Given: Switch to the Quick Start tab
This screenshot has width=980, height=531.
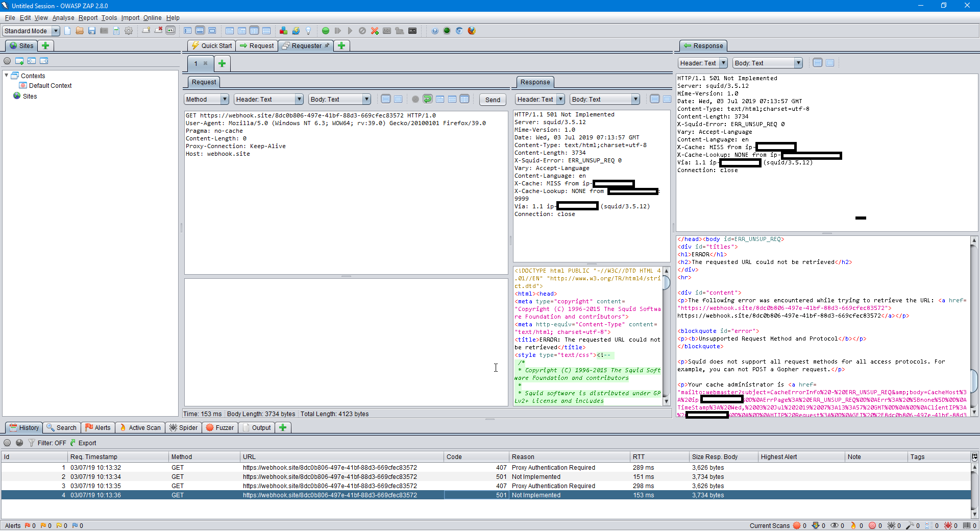Looking at the screenshot, I should click(212, 45).
